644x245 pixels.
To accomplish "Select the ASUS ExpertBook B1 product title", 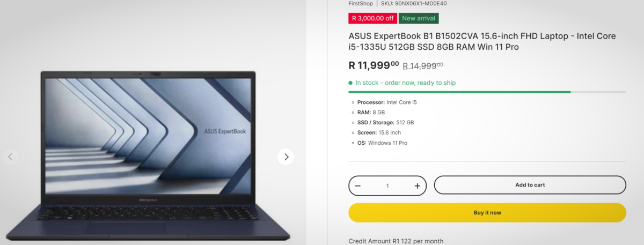I will (x=482, y=41).
